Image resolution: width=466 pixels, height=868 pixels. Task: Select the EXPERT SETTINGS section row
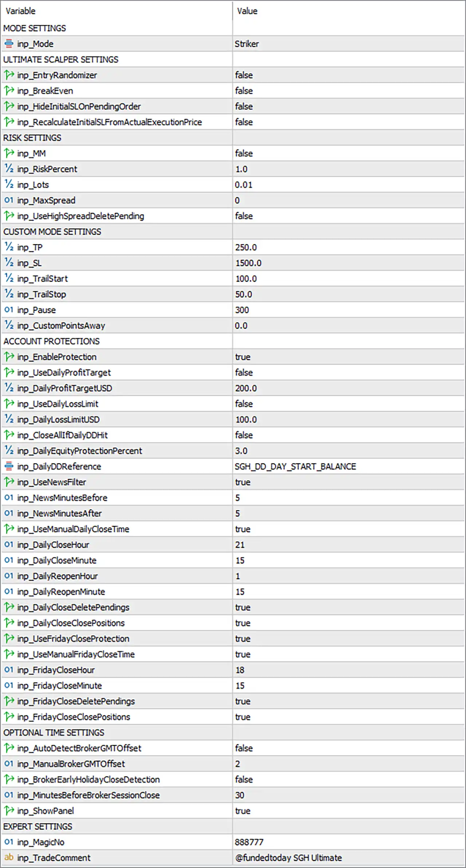(233, 826)
